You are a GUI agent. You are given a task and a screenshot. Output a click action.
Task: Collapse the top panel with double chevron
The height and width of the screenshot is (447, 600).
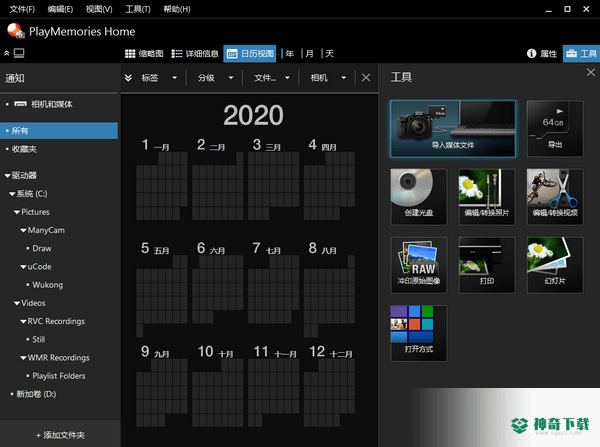point(7,53)
